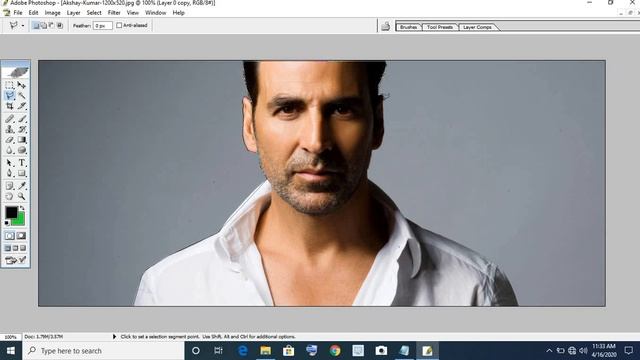Image resolution: width=640 pixels, height=360 pixels.
Task: Choose Subtract from Selection mode
Action: (51, 26)
